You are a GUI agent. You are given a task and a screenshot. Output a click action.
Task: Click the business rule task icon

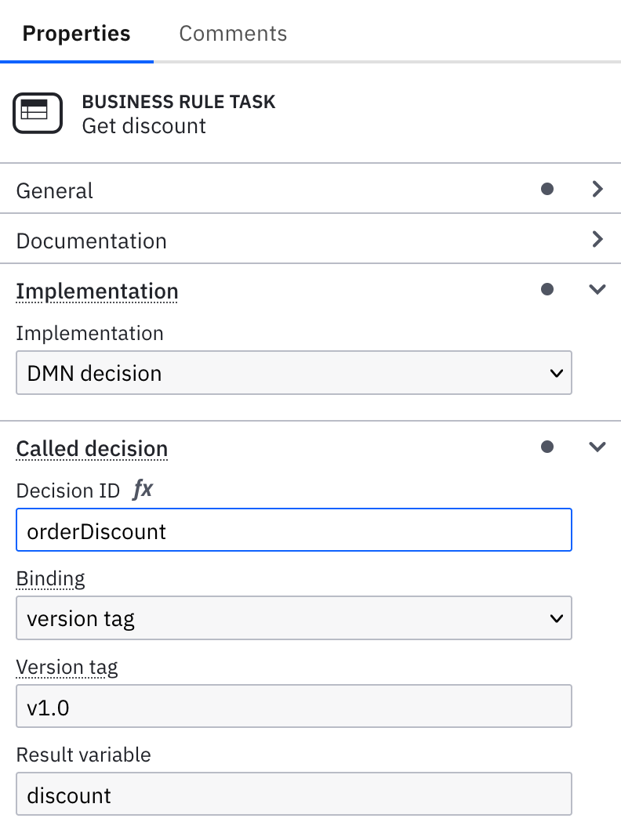tap(37, 113)
